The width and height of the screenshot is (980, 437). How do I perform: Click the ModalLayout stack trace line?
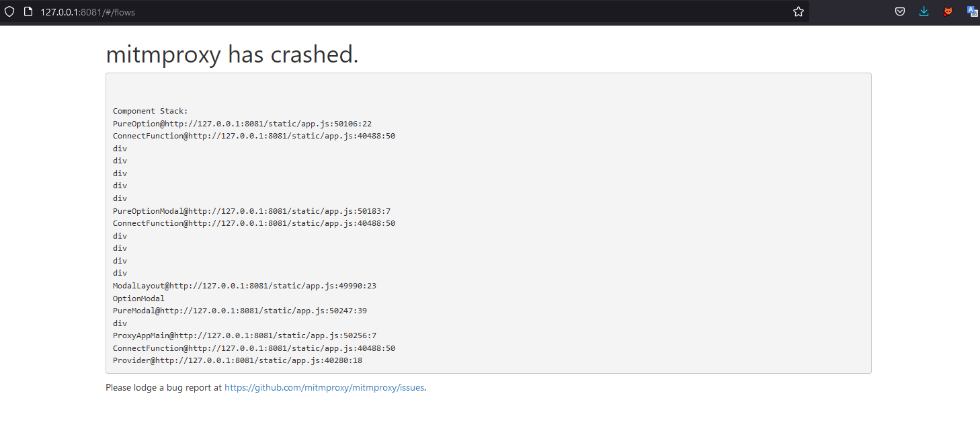pos(244,285)
